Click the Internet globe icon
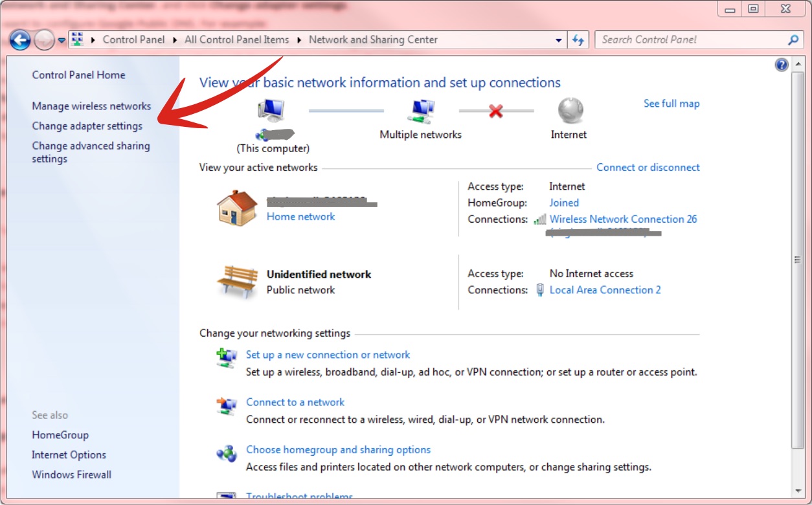Screen dimensions: 812x505 click(x=570, y=111)
